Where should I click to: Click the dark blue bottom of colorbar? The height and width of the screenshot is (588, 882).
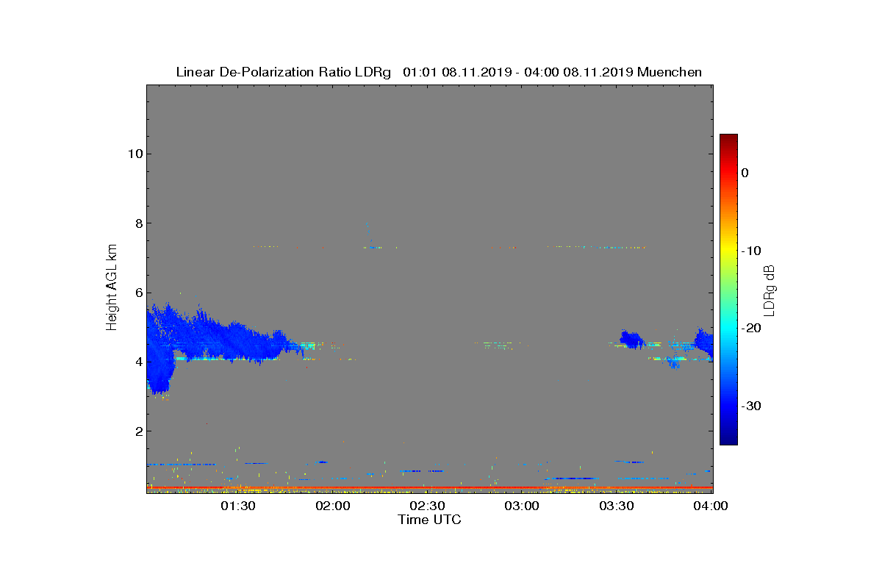[x=728, y=439]
